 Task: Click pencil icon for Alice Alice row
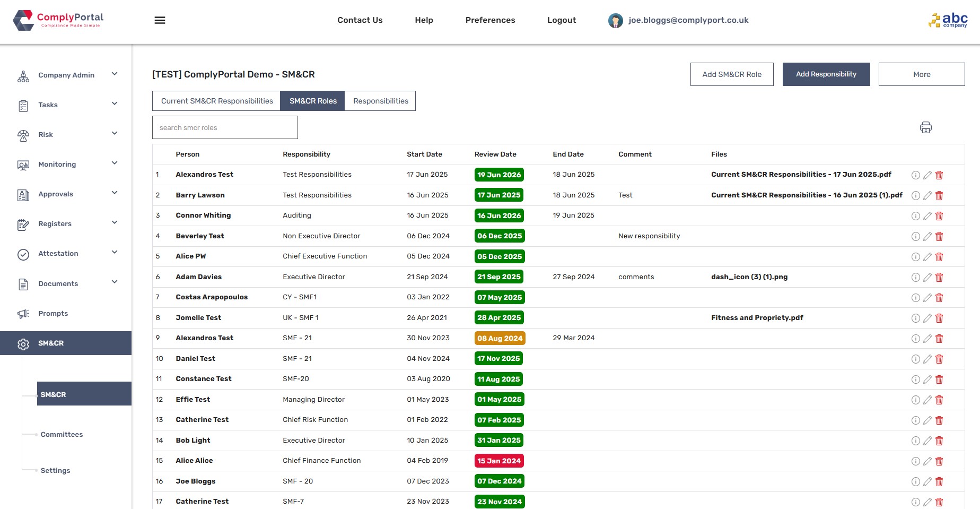(927, 461)
